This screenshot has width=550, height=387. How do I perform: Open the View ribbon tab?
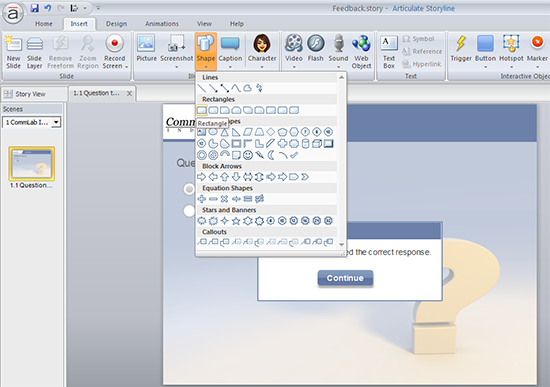(204, 24)
